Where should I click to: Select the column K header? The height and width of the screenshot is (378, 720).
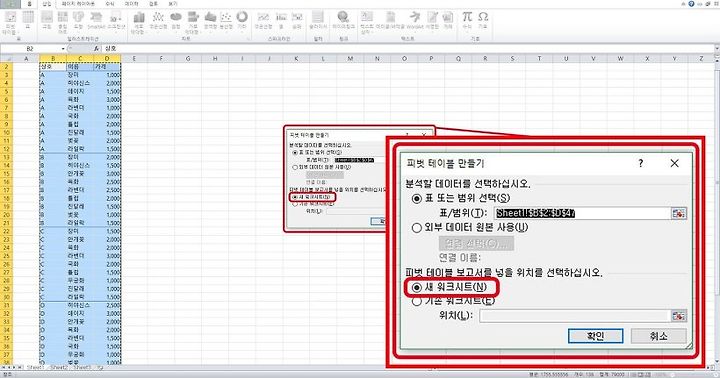point(296,58)
